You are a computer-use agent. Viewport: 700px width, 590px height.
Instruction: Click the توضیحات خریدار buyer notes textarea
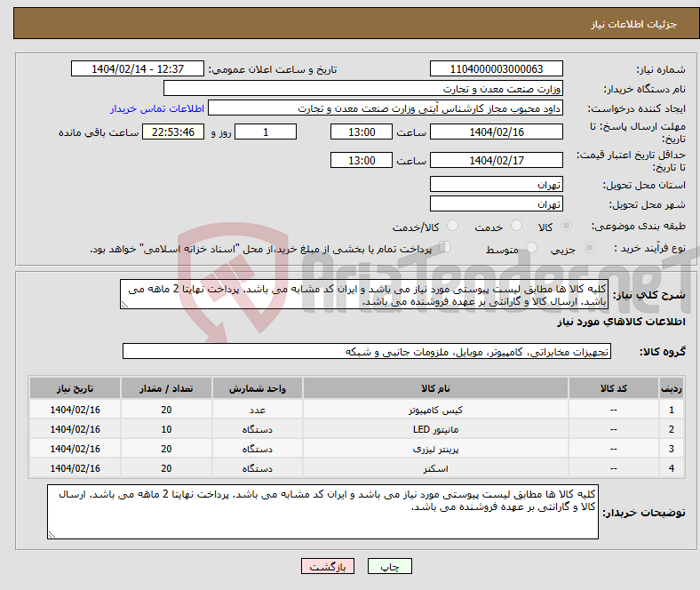[x=322, y=512]
